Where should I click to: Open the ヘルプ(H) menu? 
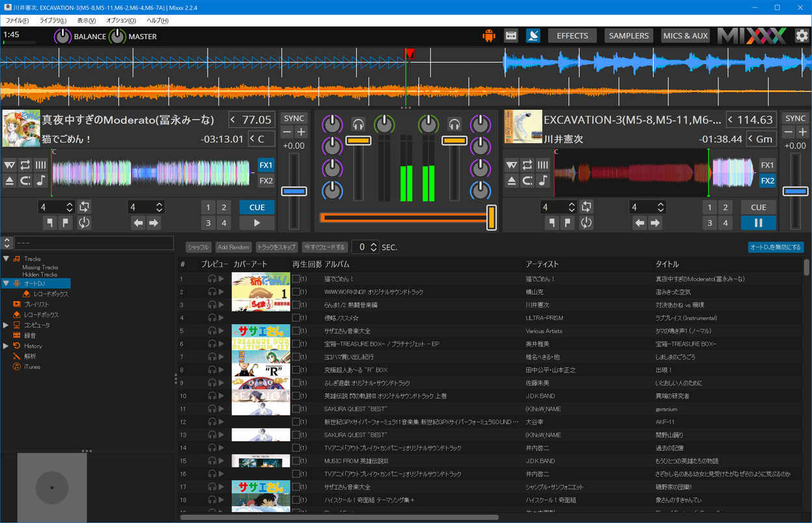(x=157, y=21)
